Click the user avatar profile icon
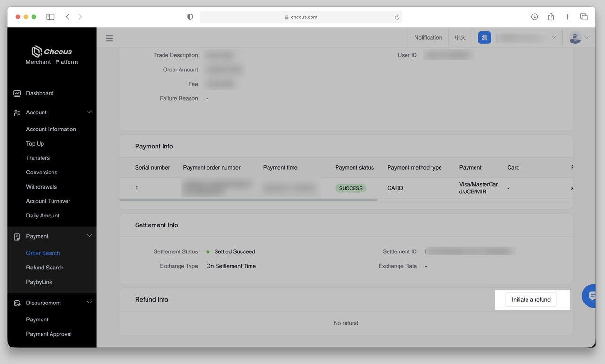Viewport: 605px width, 364px height. tap(575, 38)
